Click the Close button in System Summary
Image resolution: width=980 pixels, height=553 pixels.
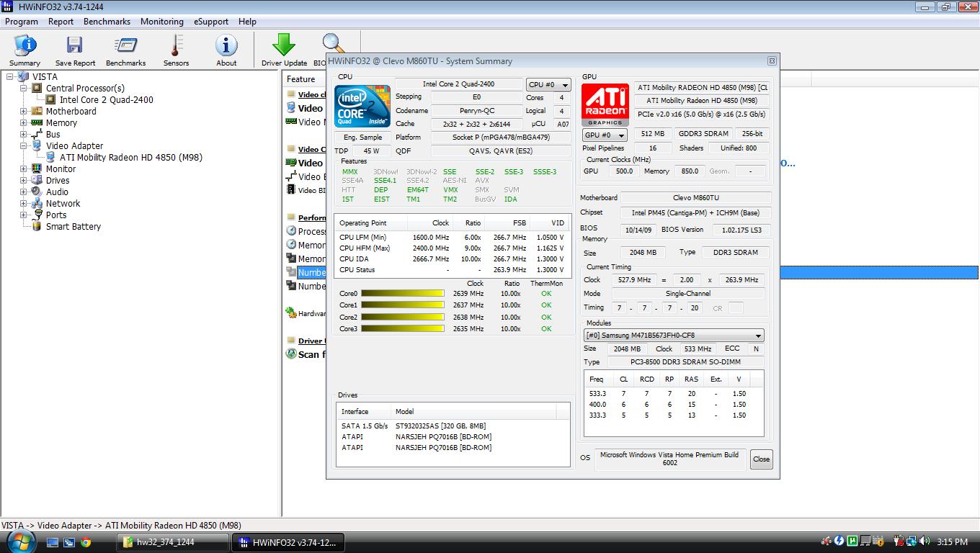click(761, 459)
